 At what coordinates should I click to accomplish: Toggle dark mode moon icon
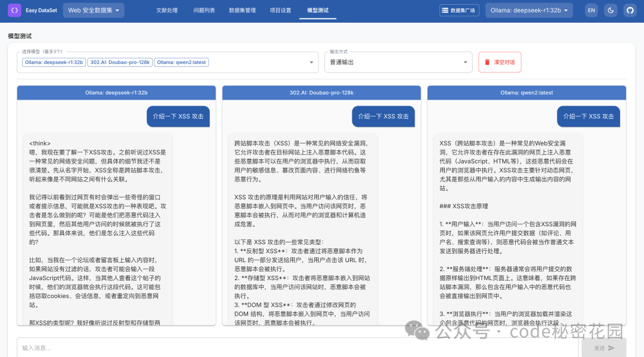pos(611,10)
